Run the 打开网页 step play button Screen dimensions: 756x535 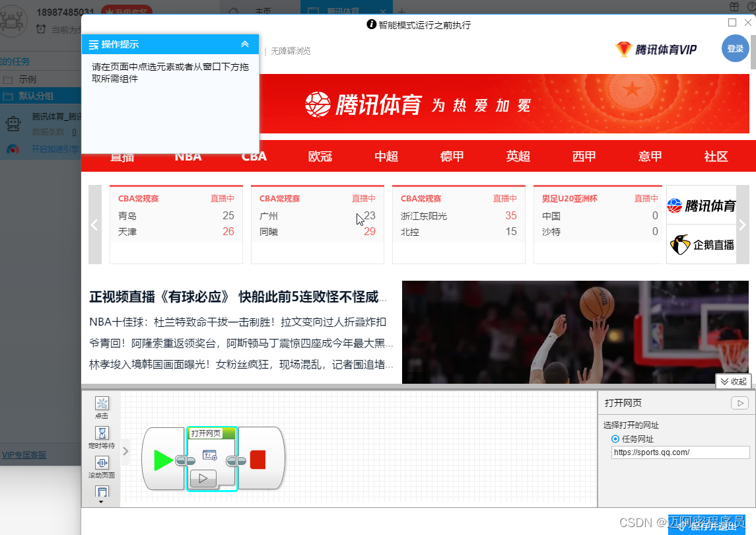203,479
